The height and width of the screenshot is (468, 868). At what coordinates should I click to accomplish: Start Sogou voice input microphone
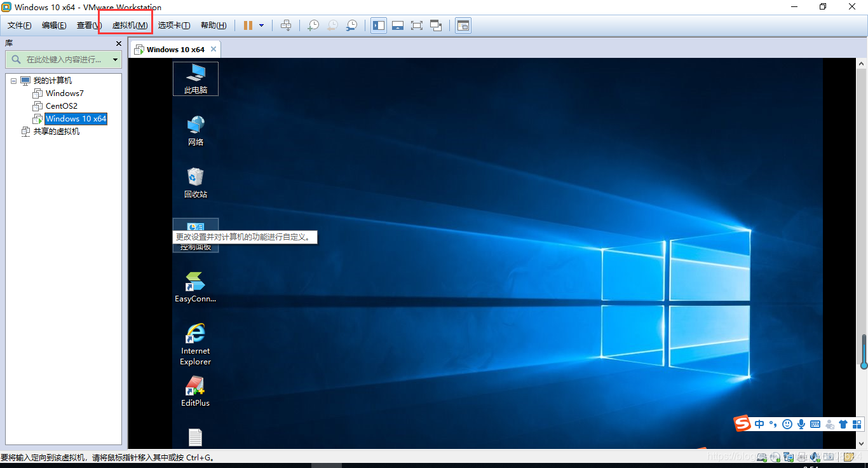[801, 424]
